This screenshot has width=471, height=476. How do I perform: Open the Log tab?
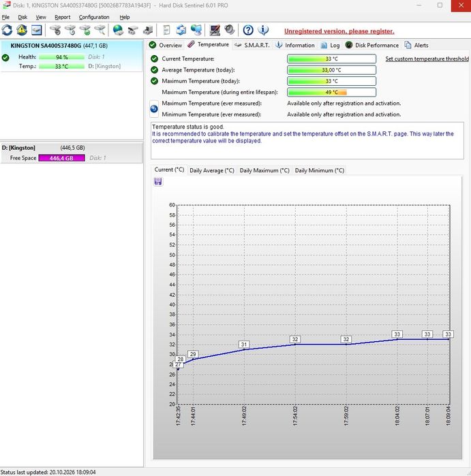click(x=330, y=45)
